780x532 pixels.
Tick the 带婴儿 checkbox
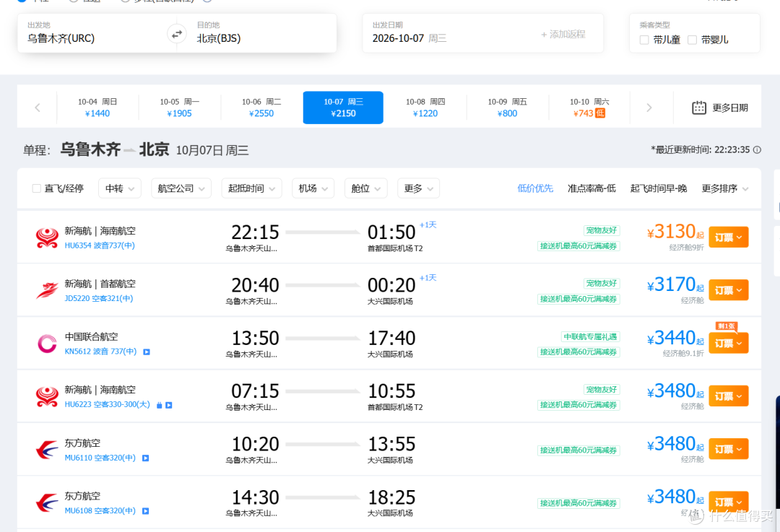(x=692, y=40)
